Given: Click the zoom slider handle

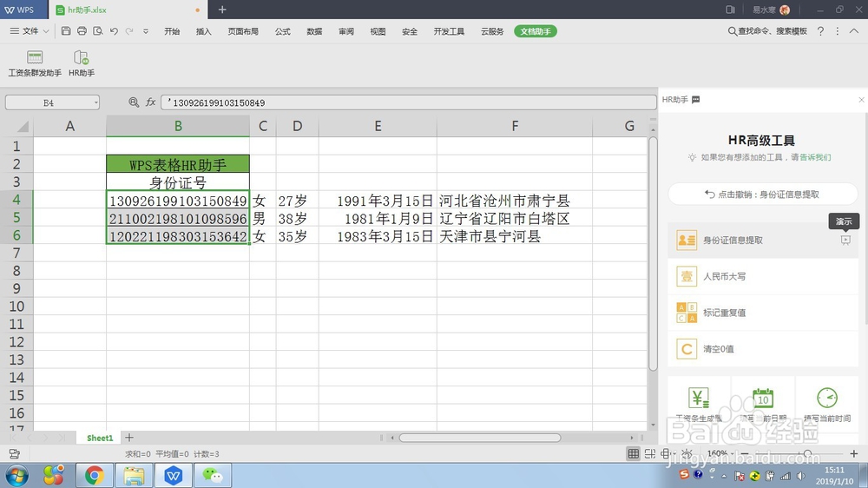Looking at the screenshot, I should 807,453.
